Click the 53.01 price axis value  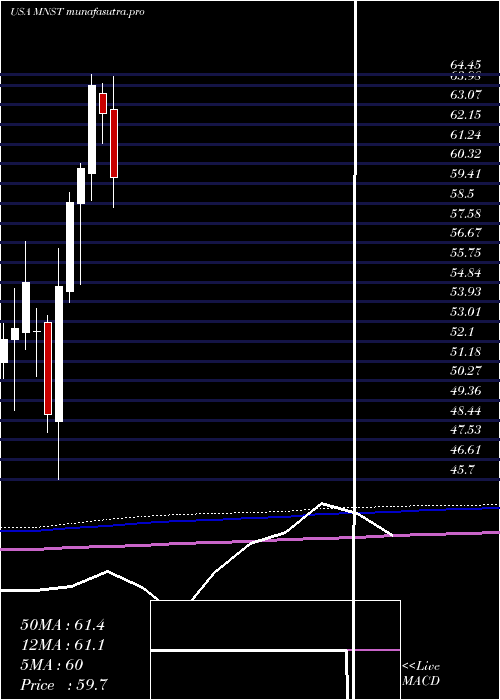pos(466,312)
